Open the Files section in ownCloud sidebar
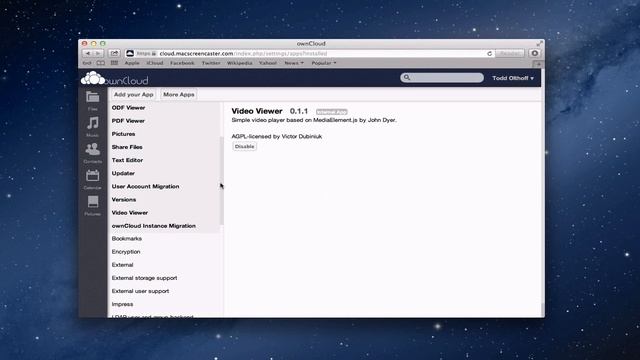Image resolution: width=640 pixels, height=360 pixels. (x=93, y=100)
